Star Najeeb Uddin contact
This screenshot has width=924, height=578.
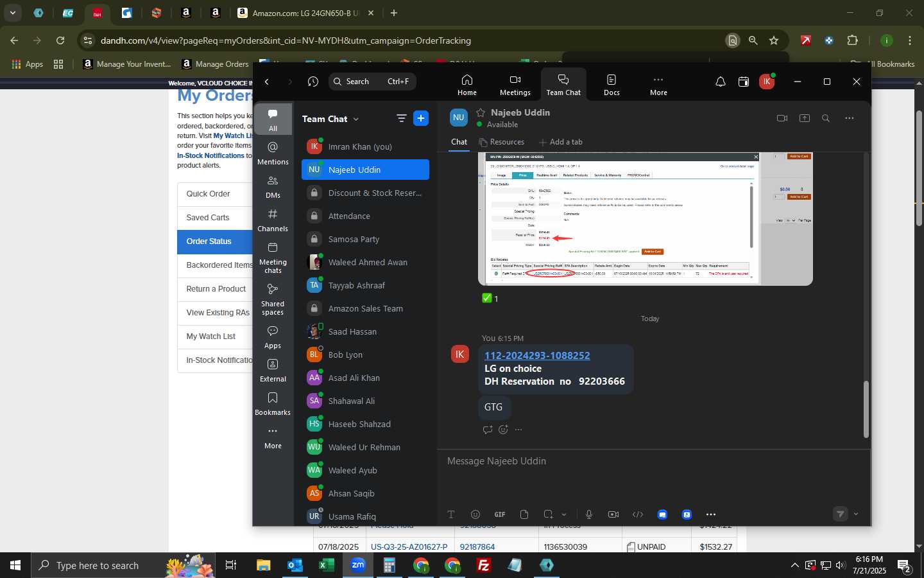coord(481,112)
